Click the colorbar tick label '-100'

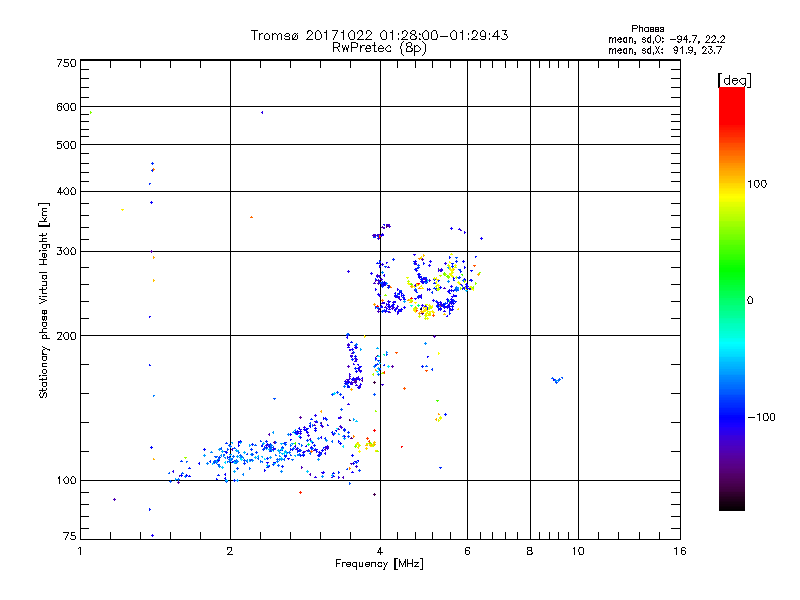coord(761,417)
